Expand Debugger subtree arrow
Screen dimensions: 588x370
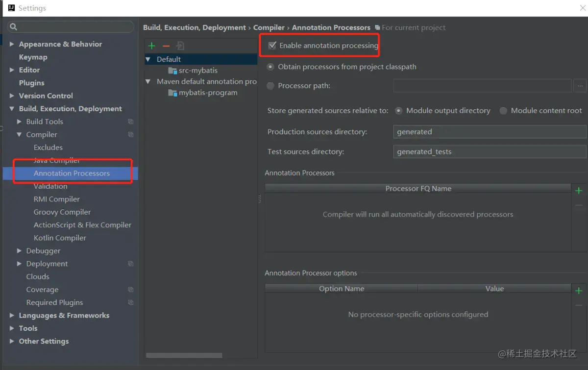coord(19,251)
